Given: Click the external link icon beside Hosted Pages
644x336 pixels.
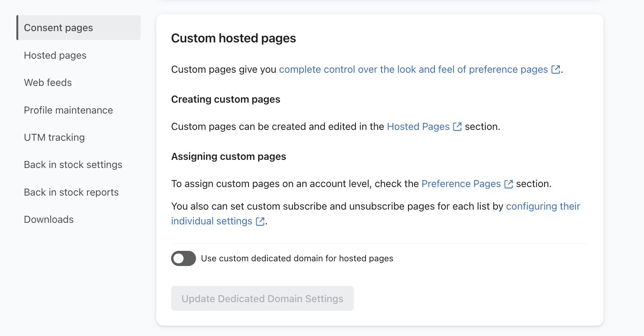Looking at the screenshot, I should click(x=457, y=127).
